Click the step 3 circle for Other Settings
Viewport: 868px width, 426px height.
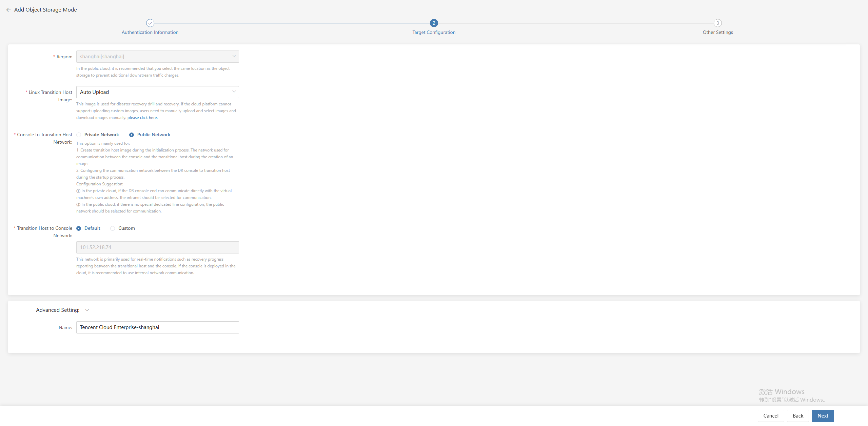tap(717, 23)
